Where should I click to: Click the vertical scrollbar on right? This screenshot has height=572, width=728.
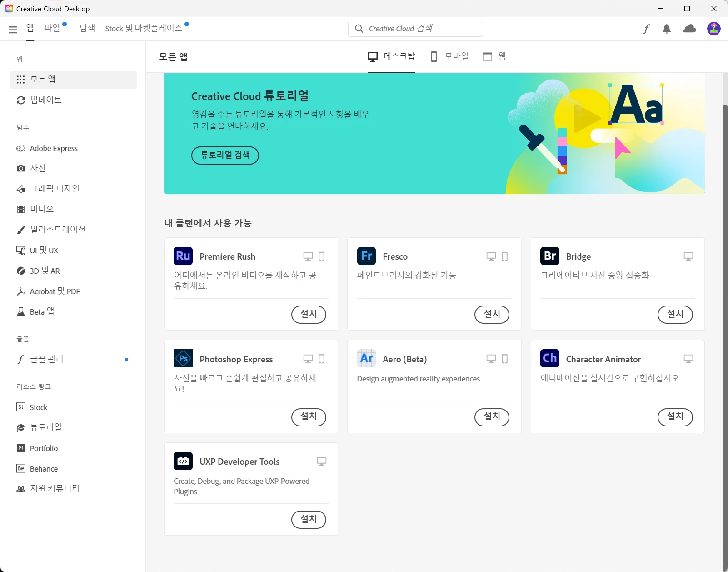point(725,337)
